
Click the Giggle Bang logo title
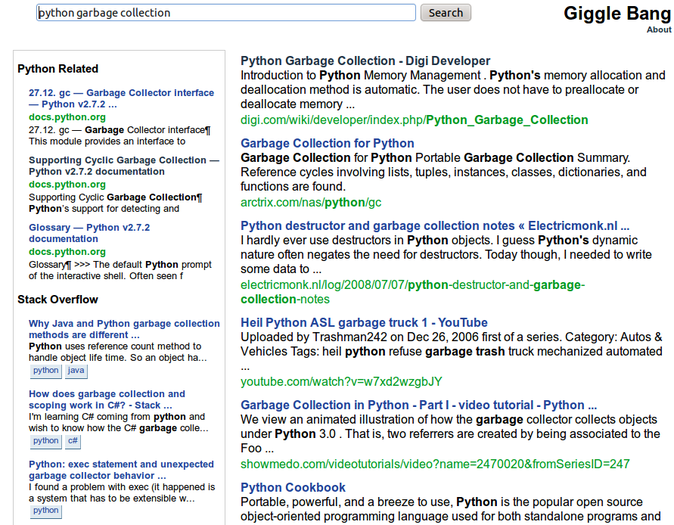click(x=617, y=13)
